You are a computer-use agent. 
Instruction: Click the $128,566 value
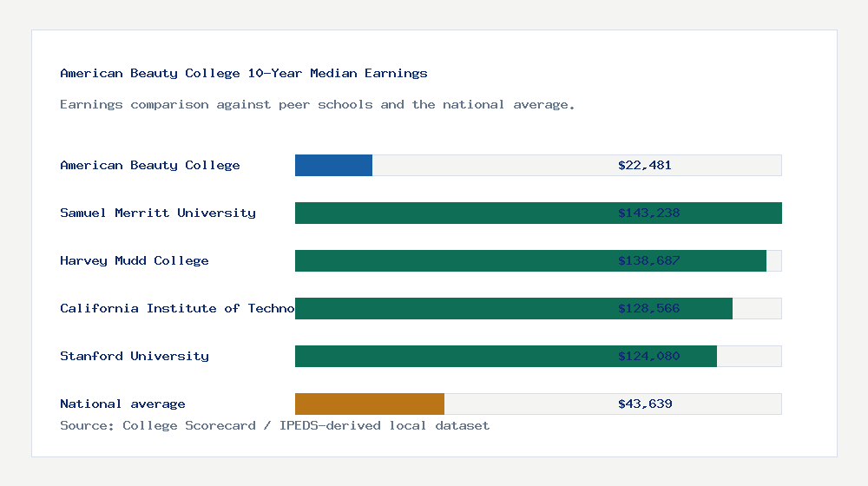click(x=648, y=308)
